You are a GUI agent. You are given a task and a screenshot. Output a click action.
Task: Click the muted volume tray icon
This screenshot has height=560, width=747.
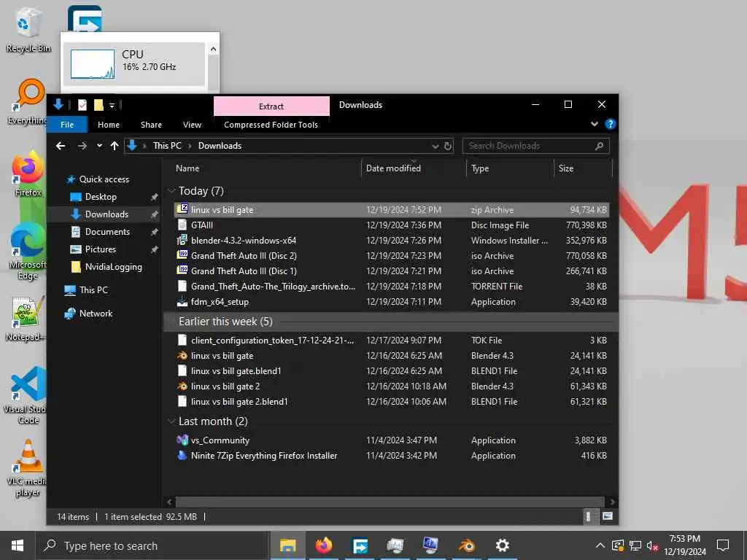click(652, 545)
